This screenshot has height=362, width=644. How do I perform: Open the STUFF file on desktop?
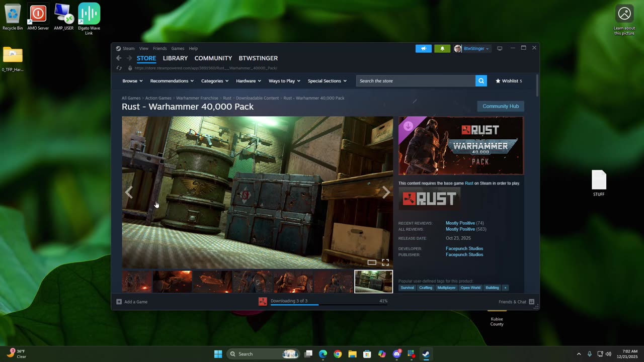coord(599,183)
